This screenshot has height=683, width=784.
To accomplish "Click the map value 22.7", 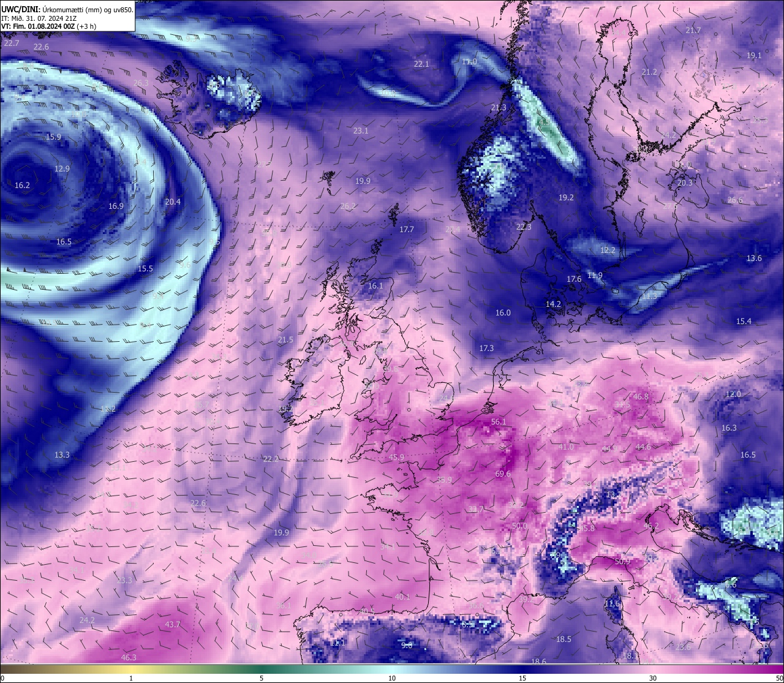I will coord(11,43).
